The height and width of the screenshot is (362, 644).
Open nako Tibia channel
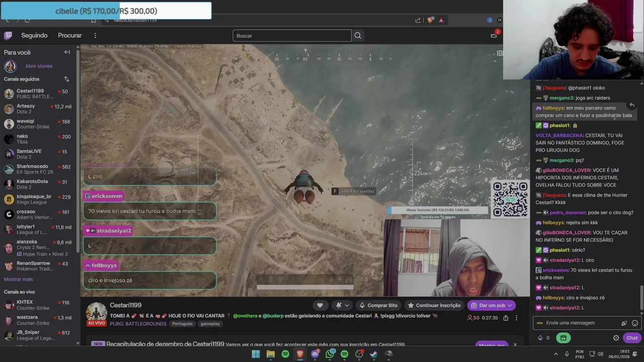38,139
